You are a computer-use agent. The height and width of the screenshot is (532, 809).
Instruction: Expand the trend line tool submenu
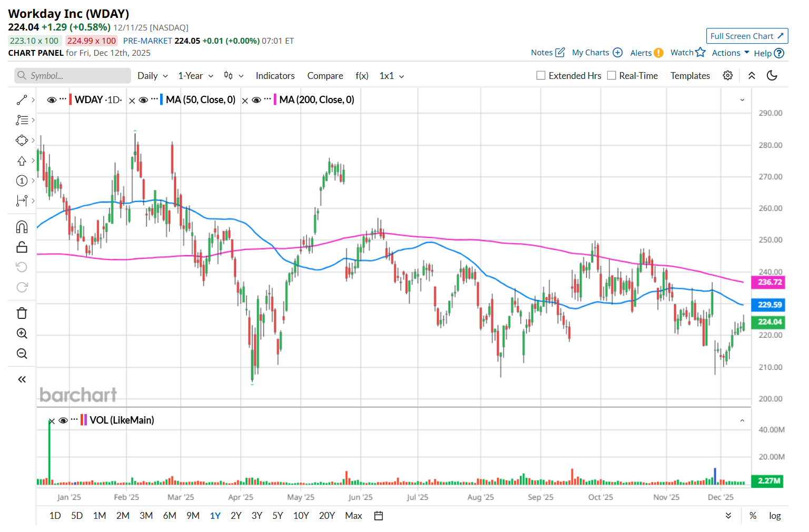click(x=33, y=100)
